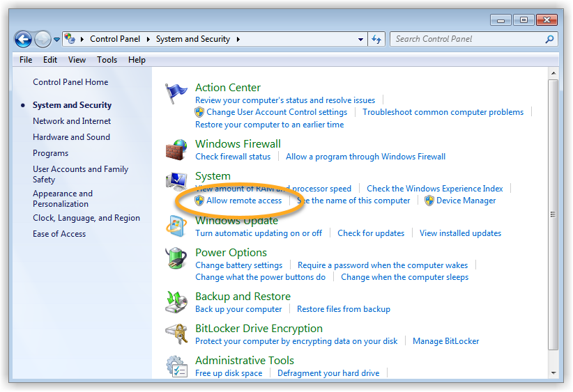Click the Backup and Restore icon
The height and width of the screenshot is (392, 573).
[x=176, y=302]
